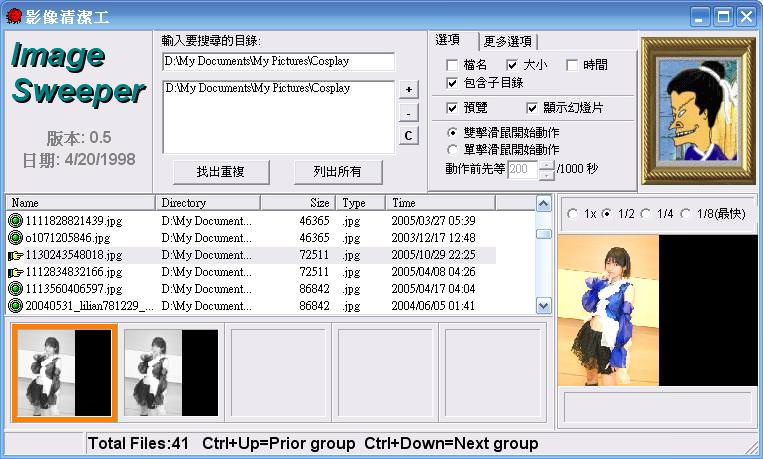Select file name o1071205846.jpg
Image resolution: width=763 pixels, height=459 pixels.
(68, 238)
